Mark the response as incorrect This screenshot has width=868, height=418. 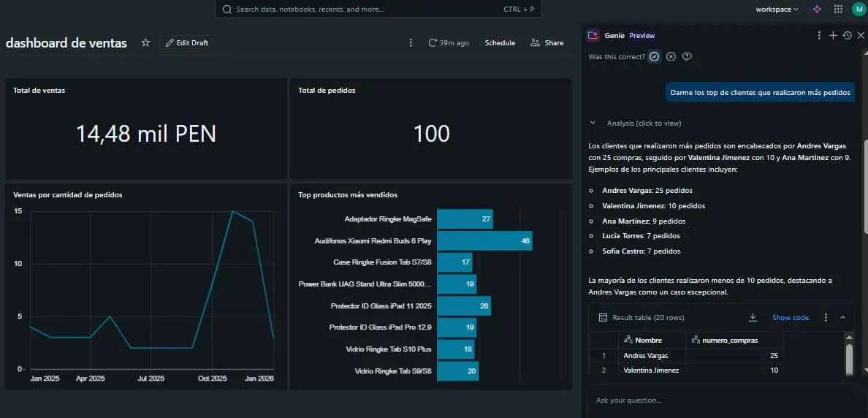point(671,56)
